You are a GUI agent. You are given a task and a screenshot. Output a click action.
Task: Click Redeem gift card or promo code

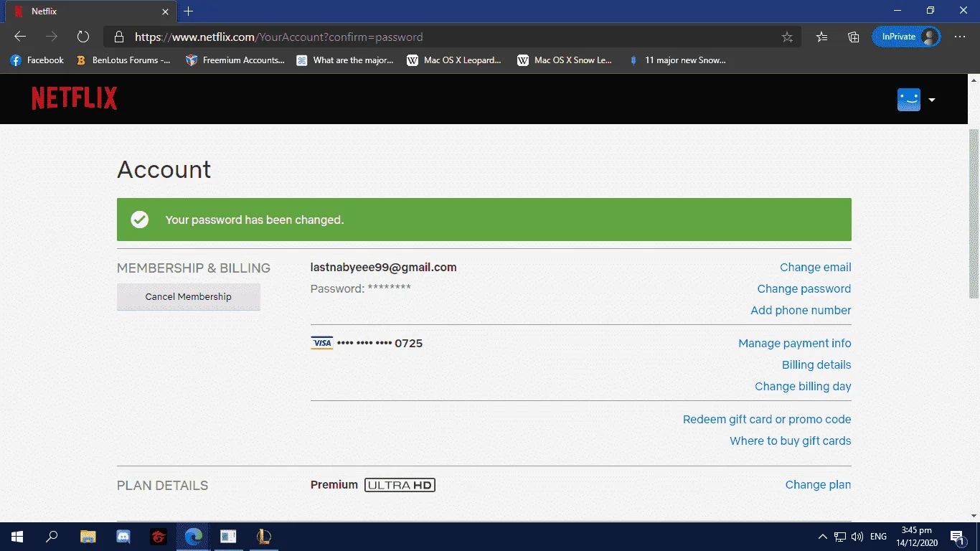767,420
